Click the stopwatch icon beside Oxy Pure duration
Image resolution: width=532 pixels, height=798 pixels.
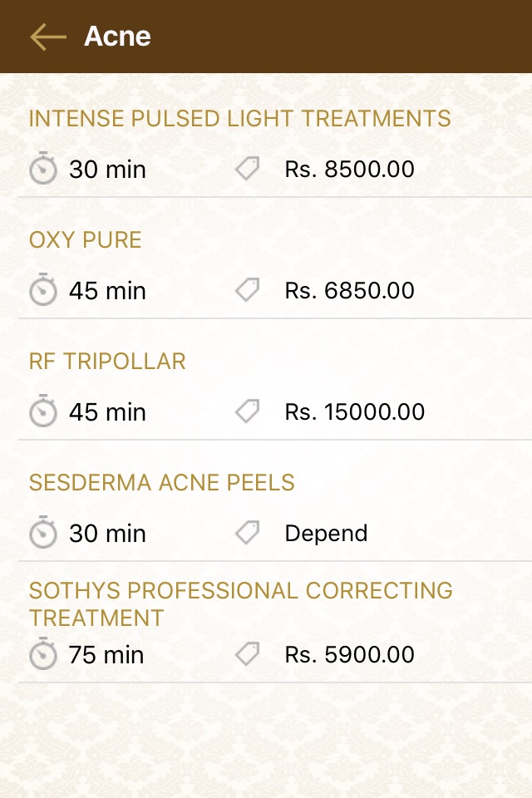pyautogui.click(x=43, y=291)
